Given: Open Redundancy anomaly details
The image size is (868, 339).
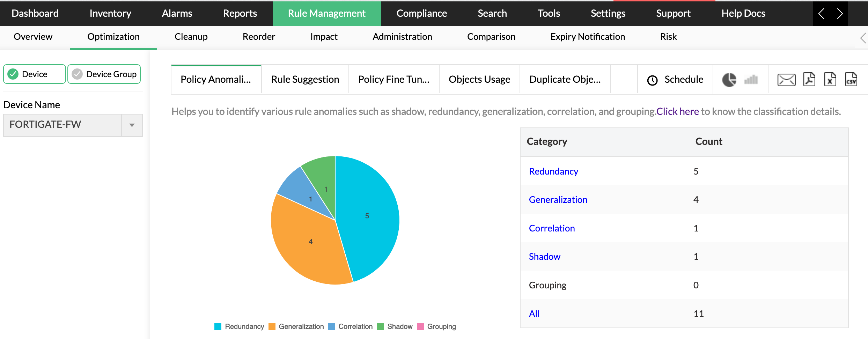Looking at the screenshot, I should click(553, 171).
